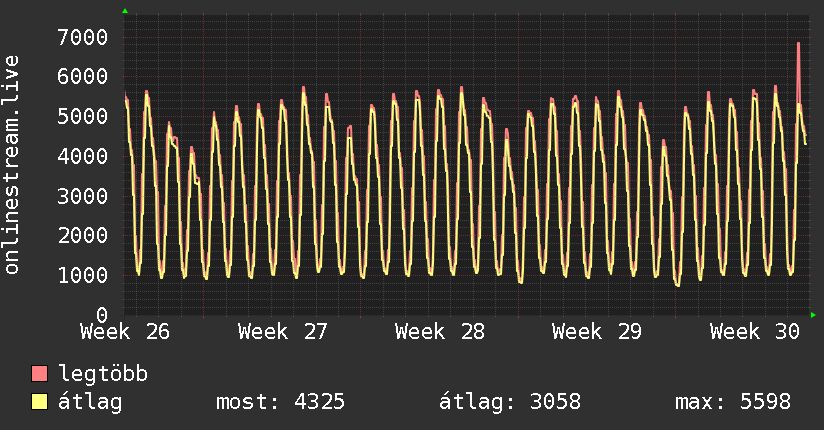Click the green arrow ending the x-axis
The height and width of the screenshot is (430, 824).
(813, 315)
